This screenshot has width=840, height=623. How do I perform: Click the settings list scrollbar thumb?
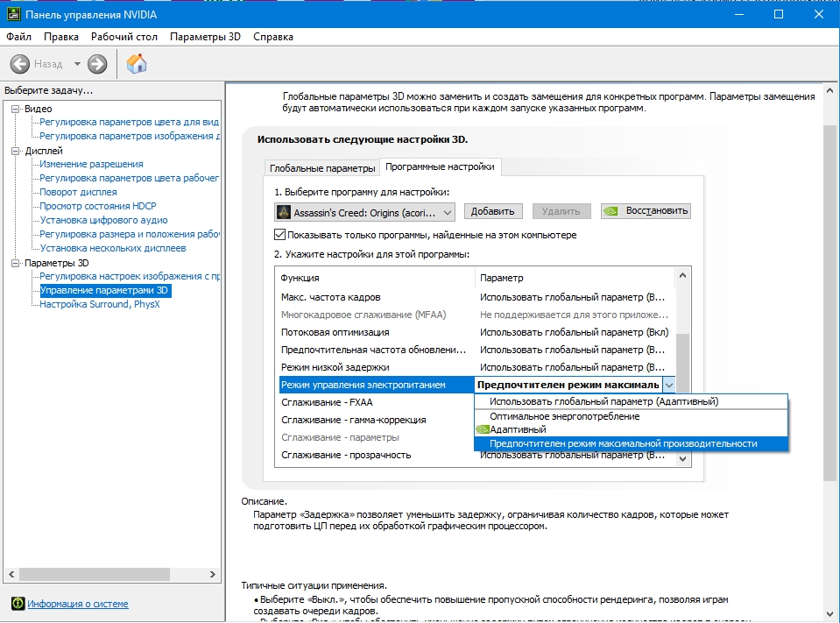[x=682, y=365]
